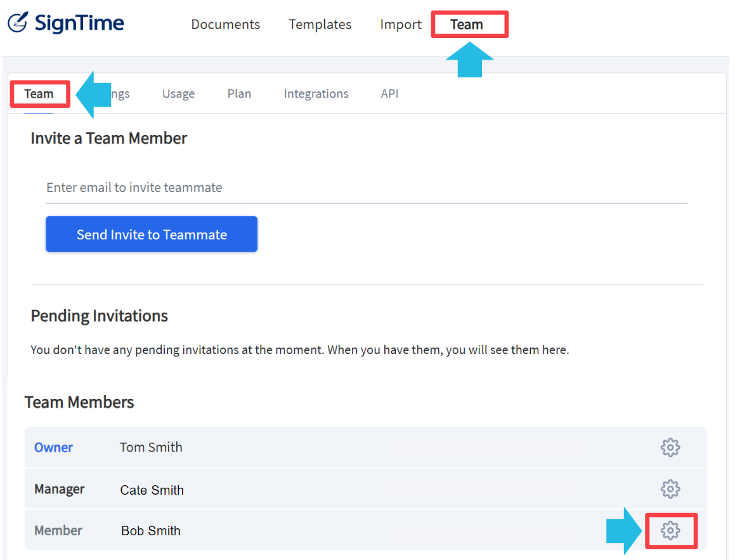Switch to the Integrations tab
The image size is (735, 560).
316,93
